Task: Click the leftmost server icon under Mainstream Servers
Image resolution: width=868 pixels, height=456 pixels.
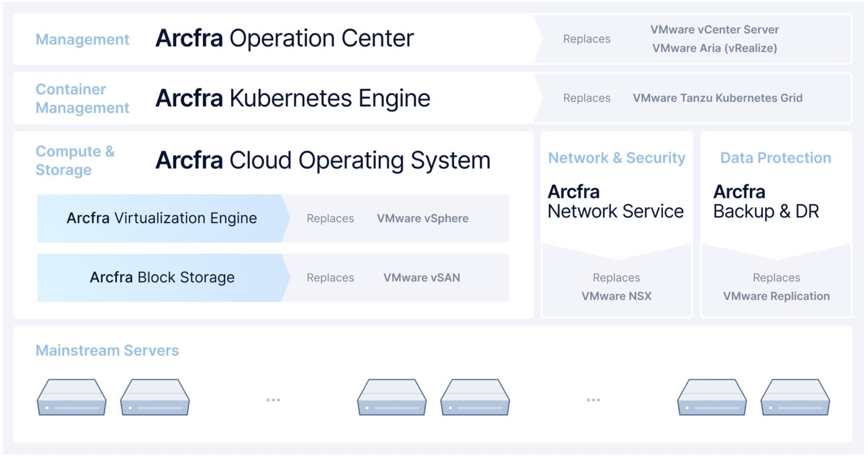Action: click(72, 397)
